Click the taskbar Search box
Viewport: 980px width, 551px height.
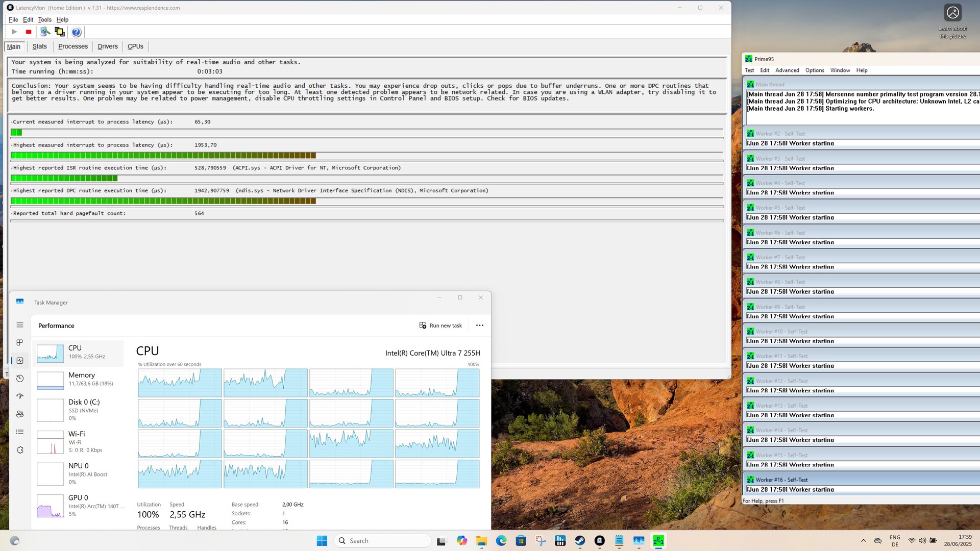pyautogui.click(x=383, y=541)
